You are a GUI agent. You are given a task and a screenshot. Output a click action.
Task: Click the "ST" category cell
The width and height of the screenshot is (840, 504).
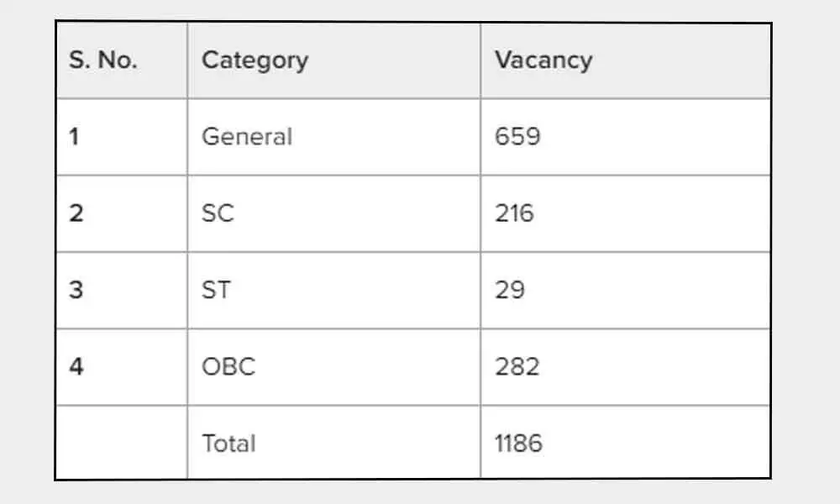point(217,290)
